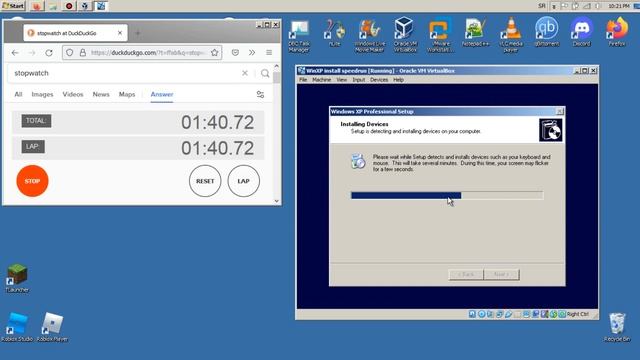Screen dimensions: 640x360
Task: Open the Windows Live Movie Maker shortcut
Action: tap(369, 36)
